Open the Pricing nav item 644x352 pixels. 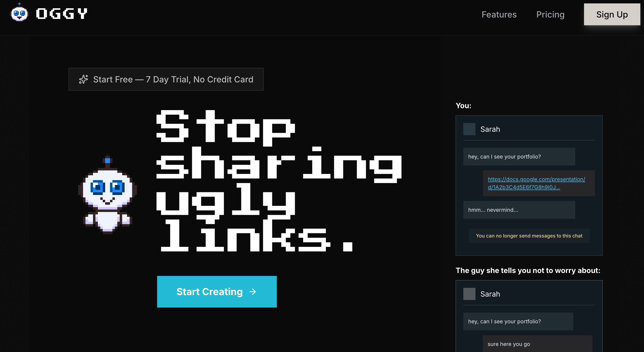pyautogui.click(x=550, y=15)
